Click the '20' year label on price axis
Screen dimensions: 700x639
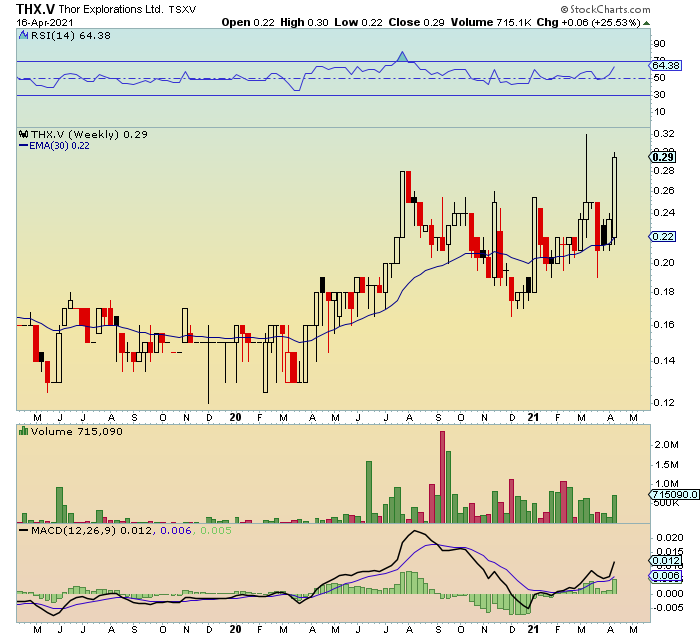235,418
